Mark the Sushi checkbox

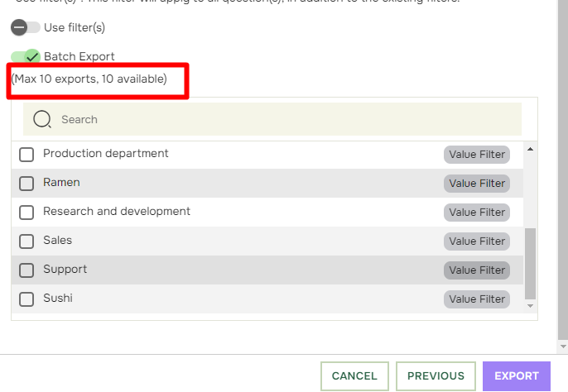tap(26, 299)
